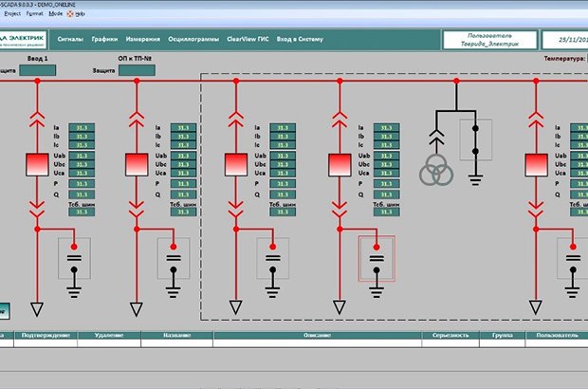Click the Пользователь user name box
This screenshot has width=588, height=389.
489,40
